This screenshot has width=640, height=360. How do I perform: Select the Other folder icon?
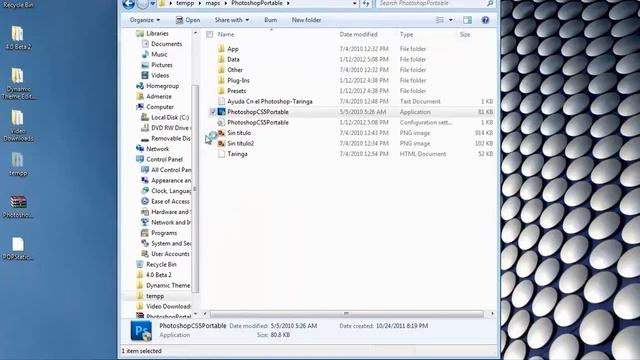pos(221,70)
